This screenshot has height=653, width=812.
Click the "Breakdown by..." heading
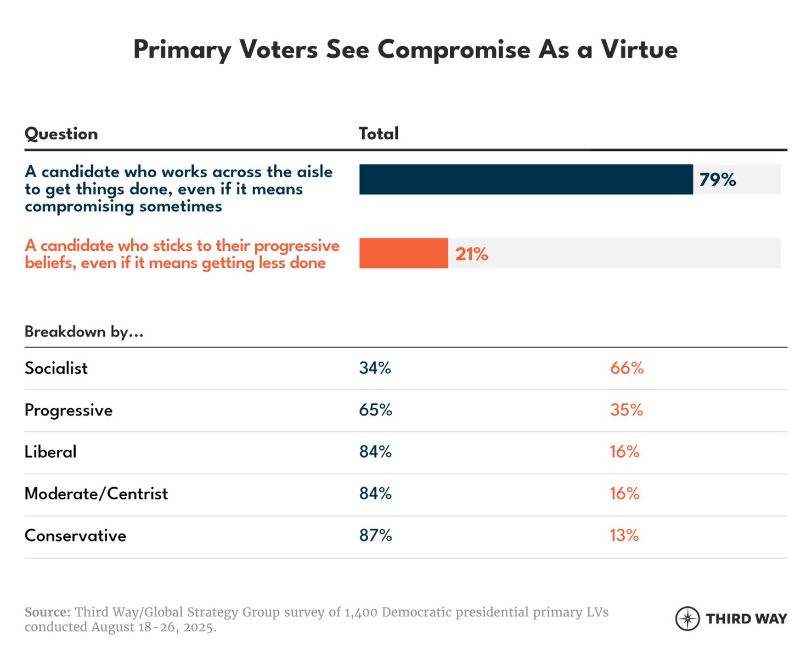coord(84,332)
